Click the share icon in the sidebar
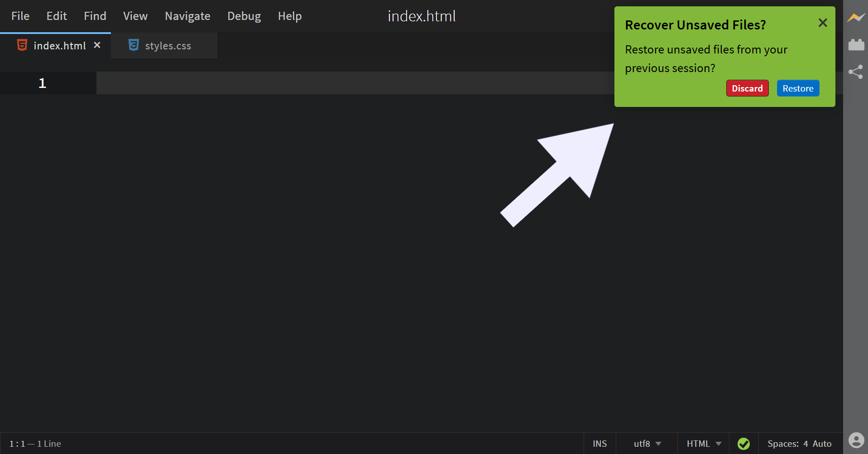This screenshot has height=454, width=868. (x=856, y=72)
